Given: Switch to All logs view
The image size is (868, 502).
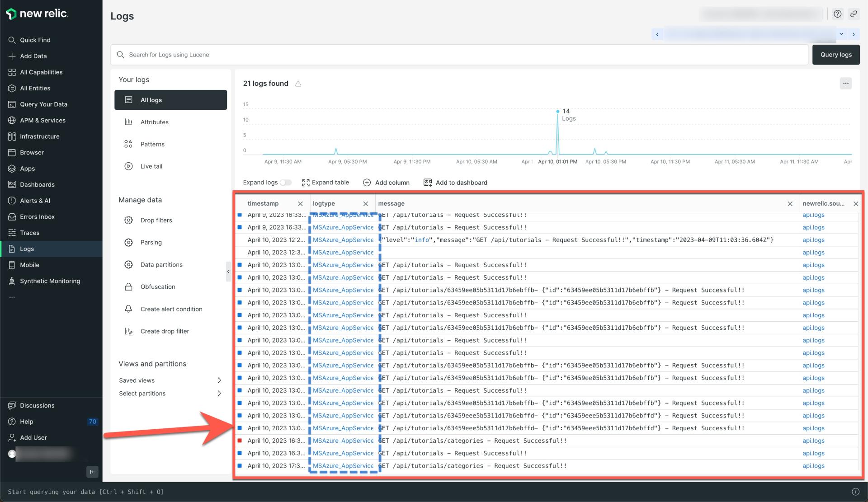Looking at the screenshot, I should [x=151, y=99].
